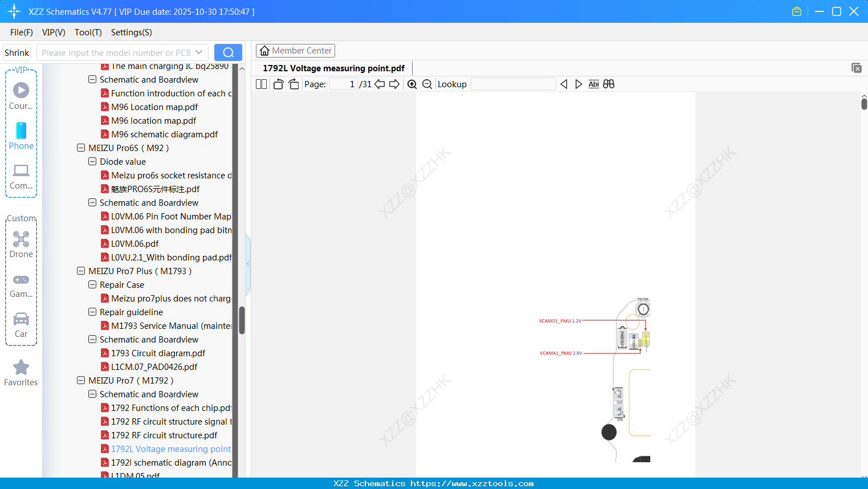Zoom out of the PDF
The width and height of the screenshot is (868, 489).
pyautogui.click(x=427, y=84)
